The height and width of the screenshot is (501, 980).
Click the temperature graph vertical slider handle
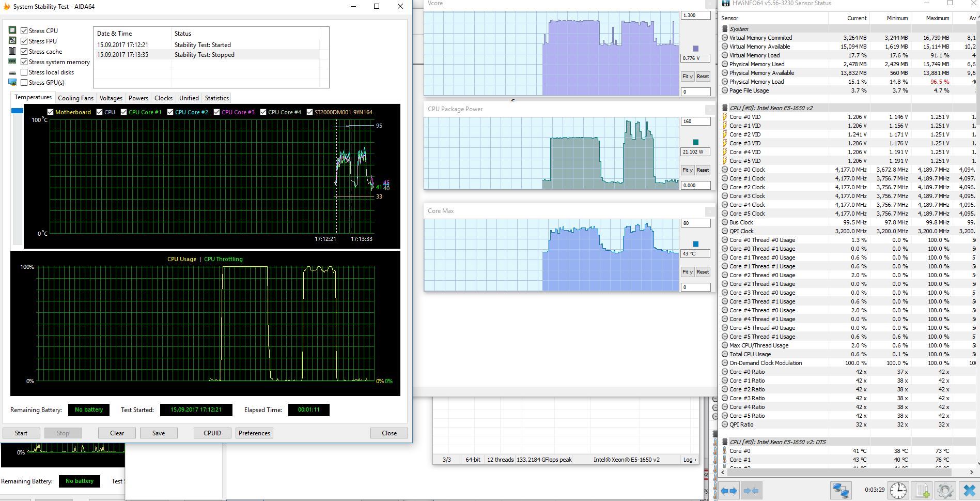pos(17,111)
